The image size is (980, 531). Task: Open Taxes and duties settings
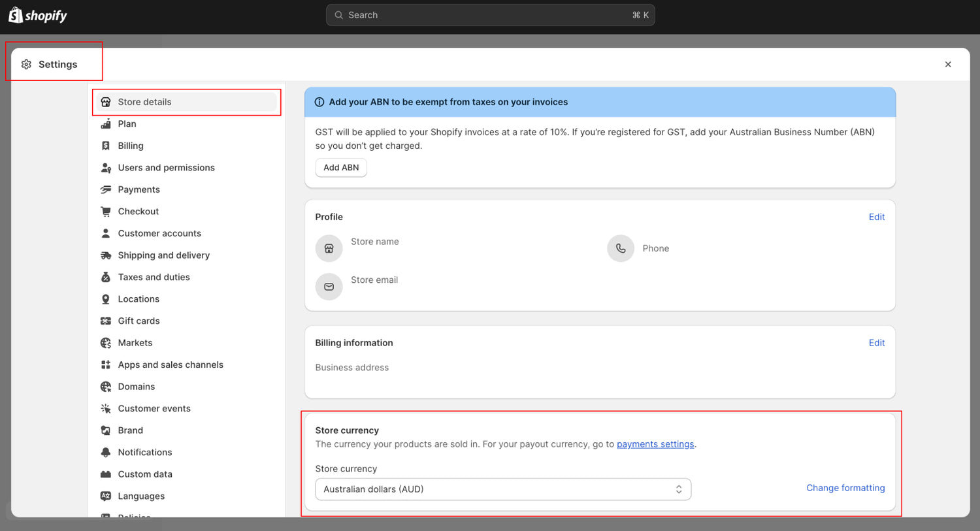[154, 277]
